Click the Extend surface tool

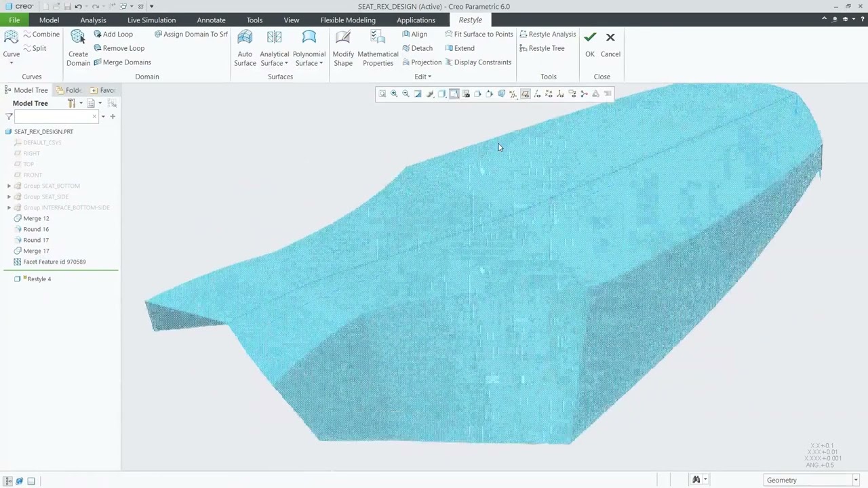[460, 48]
